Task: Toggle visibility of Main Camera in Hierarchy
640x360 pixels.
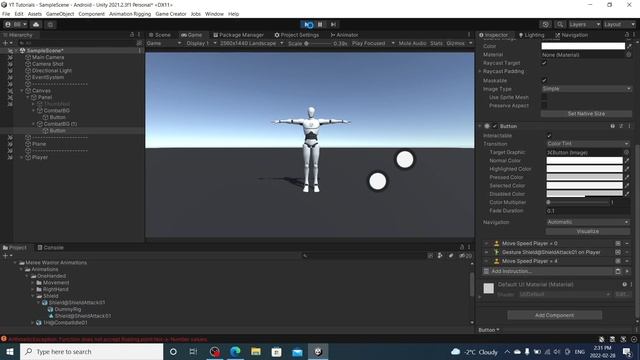Action: click(10, 58)
